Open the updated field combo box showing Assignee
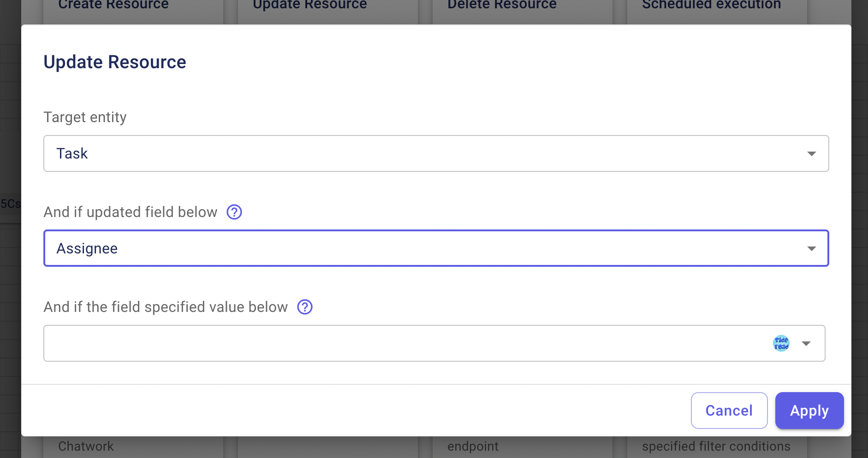This screenshot has width=868, height=458. [x=415, y=248]
